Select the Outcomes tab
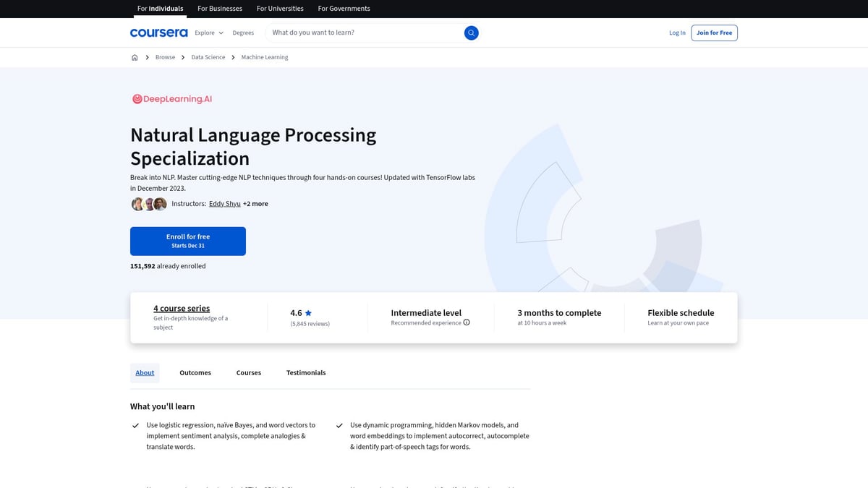The width and height of the screenshot is (868, 488). point(195,372)
